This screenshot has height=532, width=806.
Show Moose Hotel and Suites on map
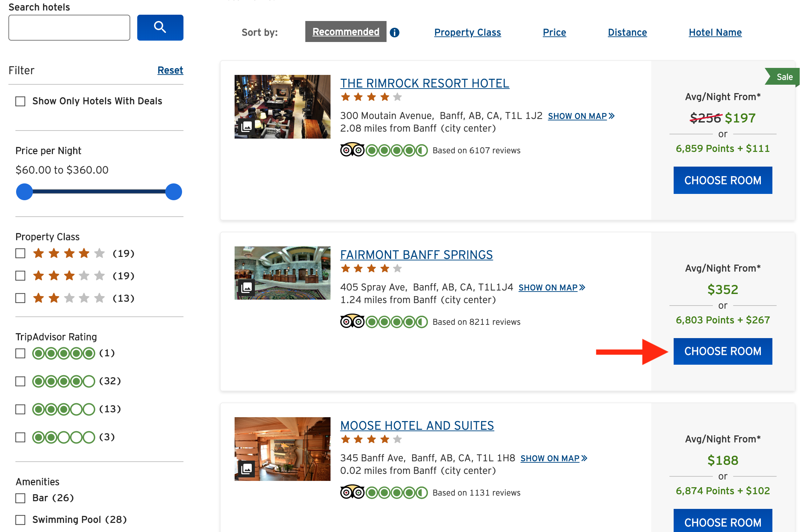(554, 458)
